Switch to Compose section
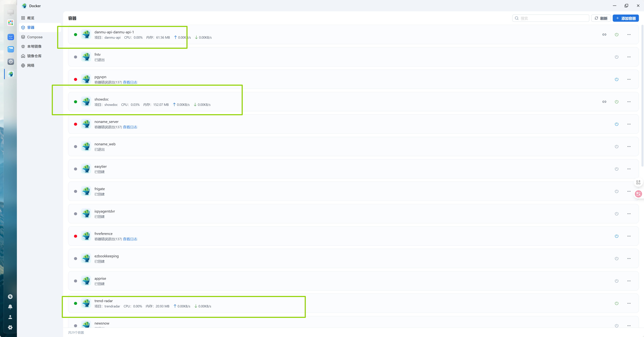The width and height of the screenshot is (644, 337). [35, 37]
